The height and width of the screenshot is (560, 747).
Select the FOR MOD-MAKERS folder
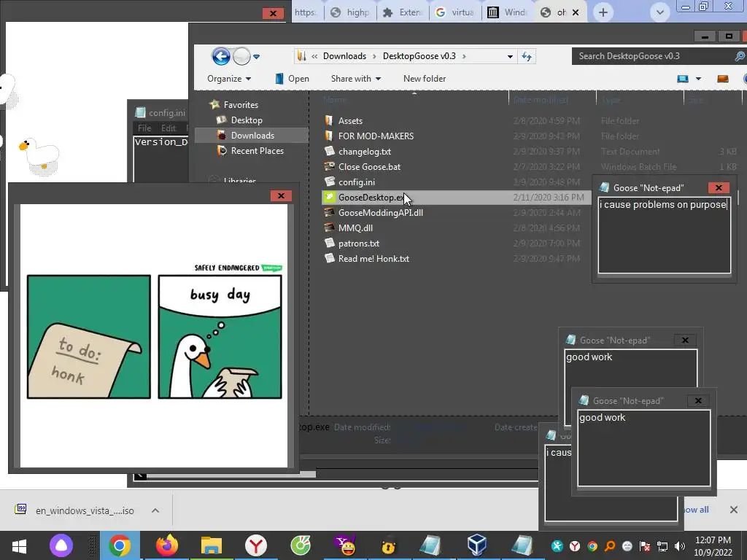[376, 136]
